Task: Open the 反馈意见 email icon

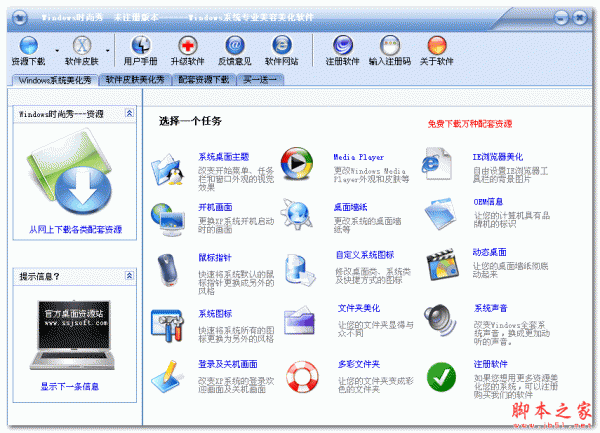Action: [x=235, y=46]
